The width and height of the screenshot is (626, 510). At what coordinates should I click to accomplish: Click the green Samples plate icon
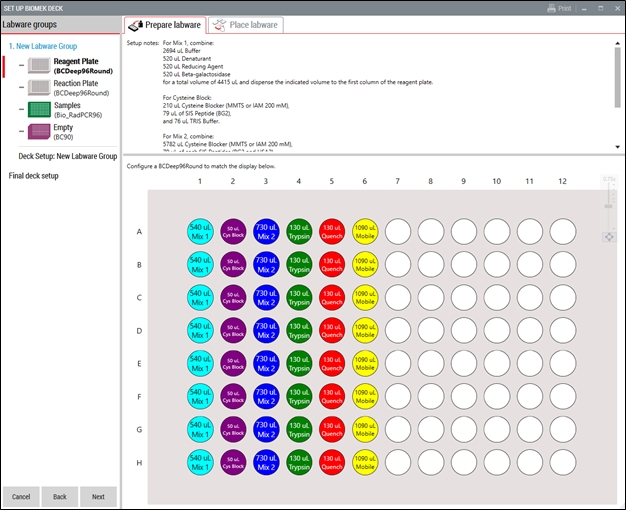pos(39,110)
